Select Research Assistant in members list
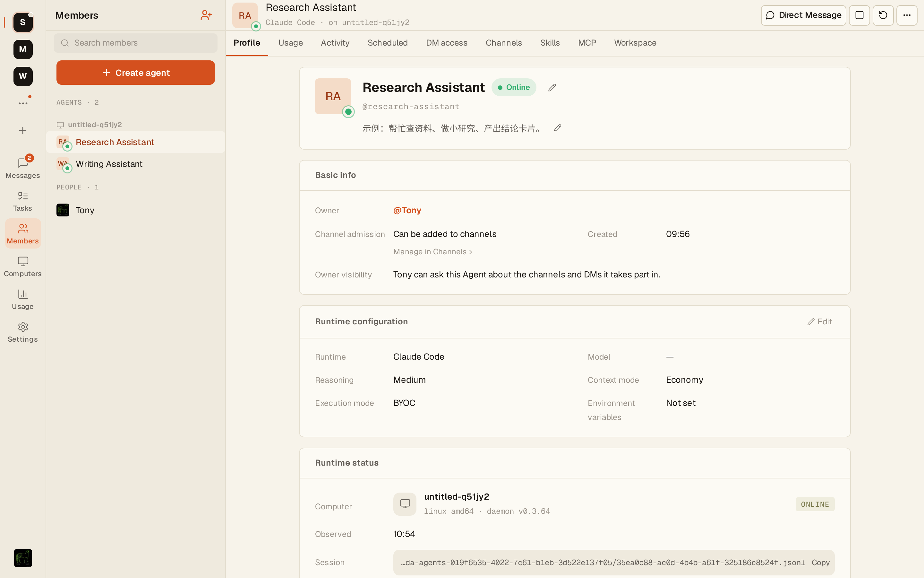 click(135, 142)
